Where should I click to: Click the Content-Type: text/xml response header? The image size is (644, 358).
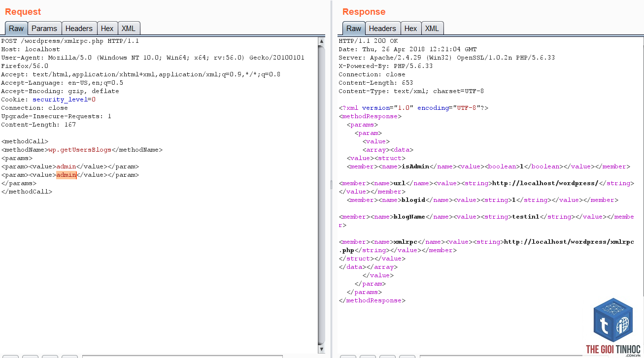coord(411,91)
